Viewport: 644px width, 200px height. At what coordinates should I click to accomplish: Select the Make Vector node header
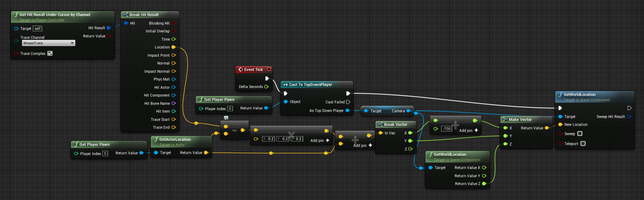(526, 119)
